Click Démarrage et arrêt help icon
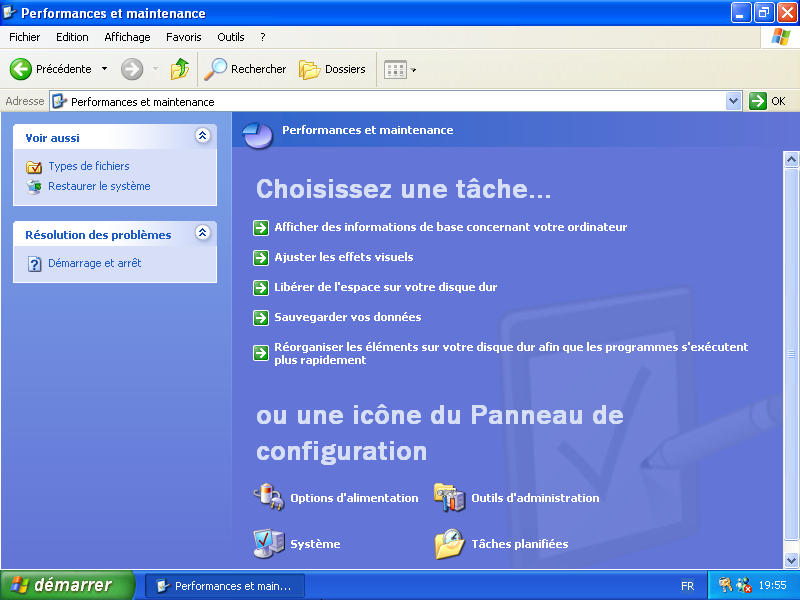This screenshot has width=800, height=600. tap(34, 264)
